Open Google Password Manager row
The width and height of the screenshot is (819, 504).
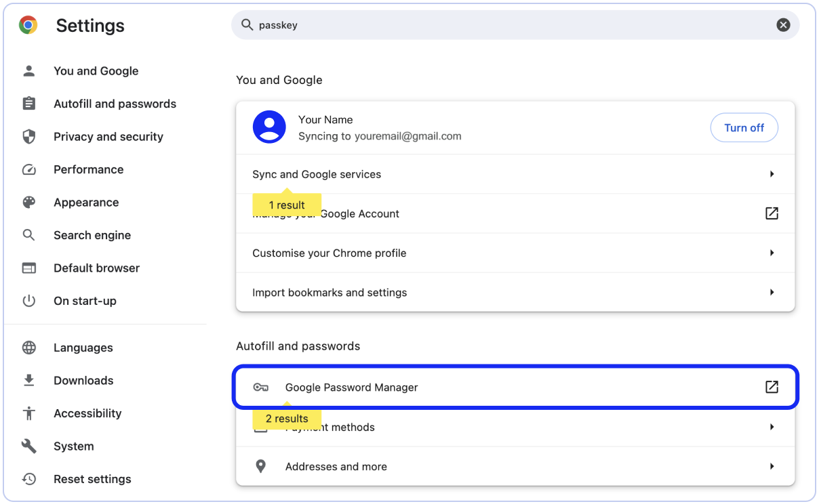click(x=515, y=387)
